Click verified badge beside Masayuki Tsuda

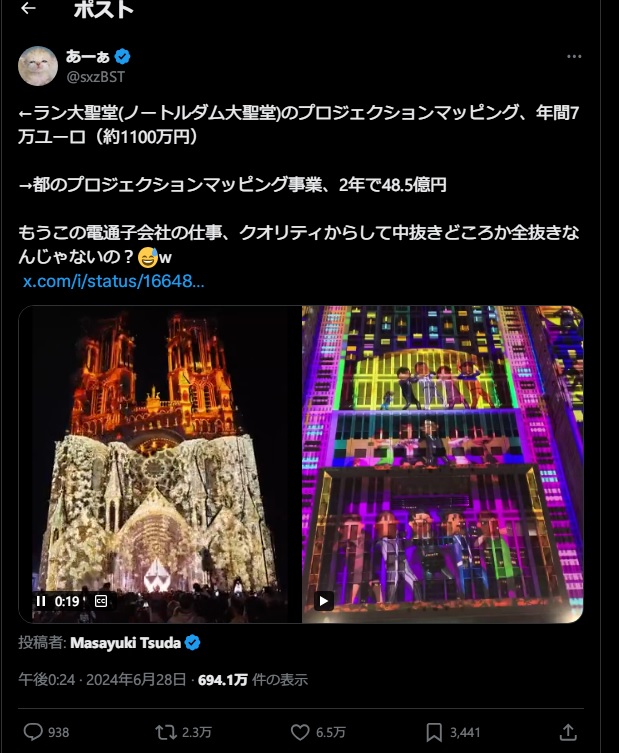[193, 643]
